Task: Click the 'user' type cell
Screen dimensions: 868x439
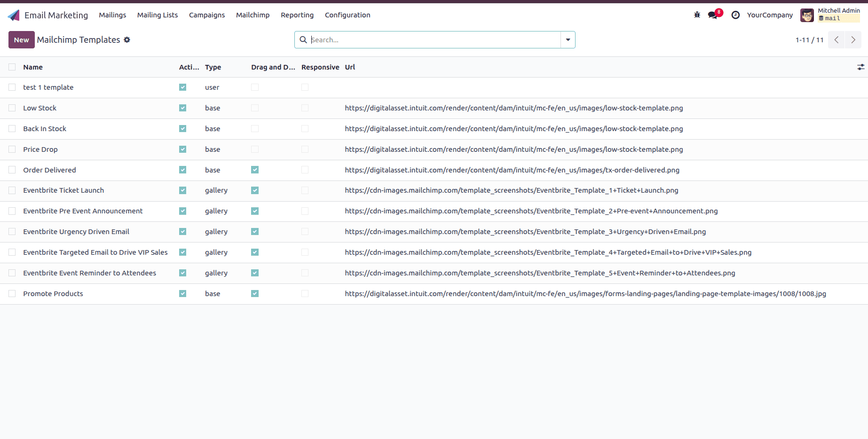Action: pyautogui.click(x=212, y=87)
